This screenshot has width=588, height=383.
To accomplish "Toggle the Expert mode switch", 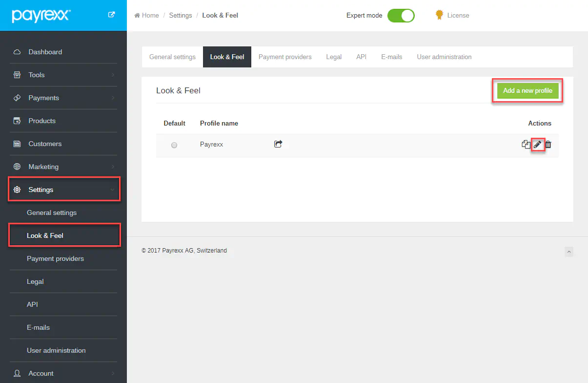I will [x=401, y=16].
